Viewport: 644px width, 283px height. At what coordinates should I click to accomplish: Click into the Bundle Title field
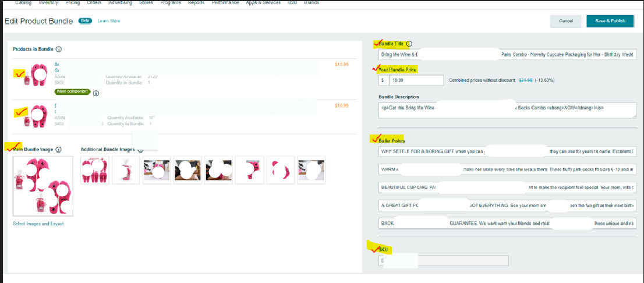[x=507, y=54]
